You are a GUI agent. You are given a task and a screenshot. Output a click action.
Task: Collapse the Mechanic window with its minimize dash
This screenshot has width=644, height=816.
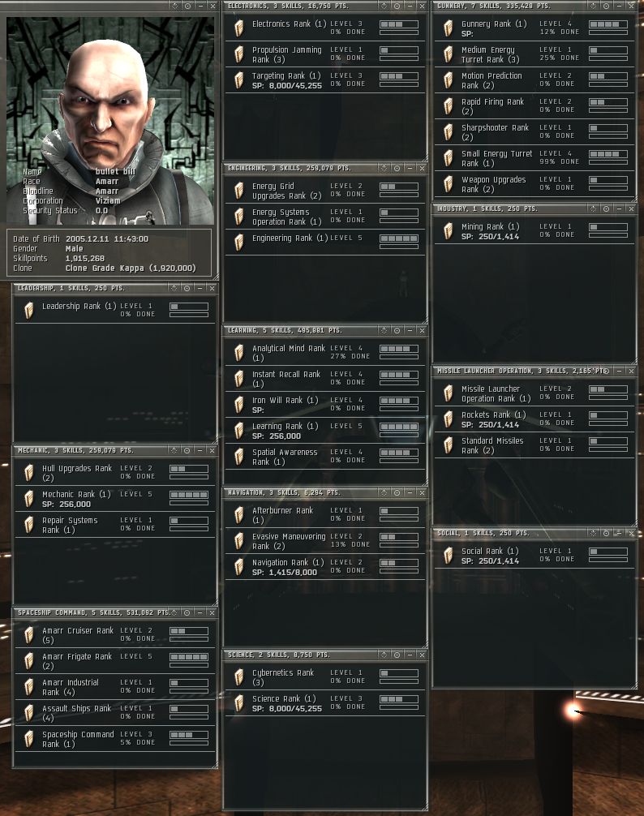tap(200, 450)
